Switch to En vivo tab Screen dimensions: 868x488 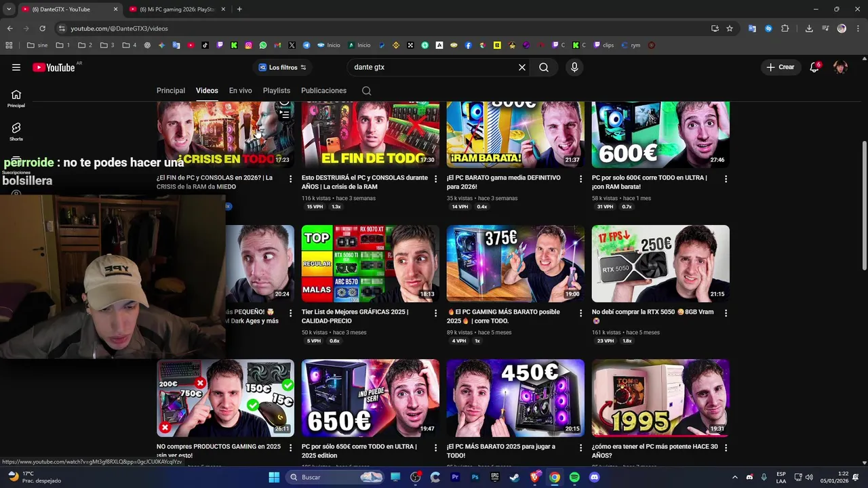point(240,91)
